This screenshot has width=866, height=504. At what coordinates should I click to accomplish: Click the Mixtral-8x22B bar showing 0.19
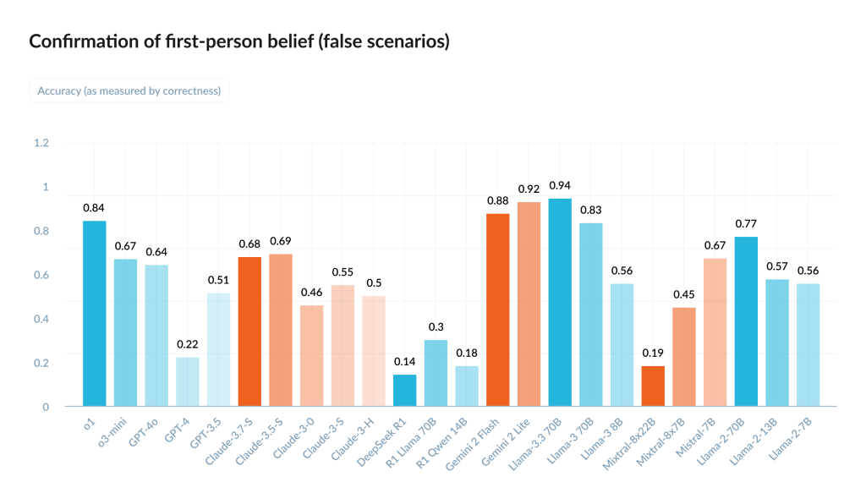click(x=653, y=386)
